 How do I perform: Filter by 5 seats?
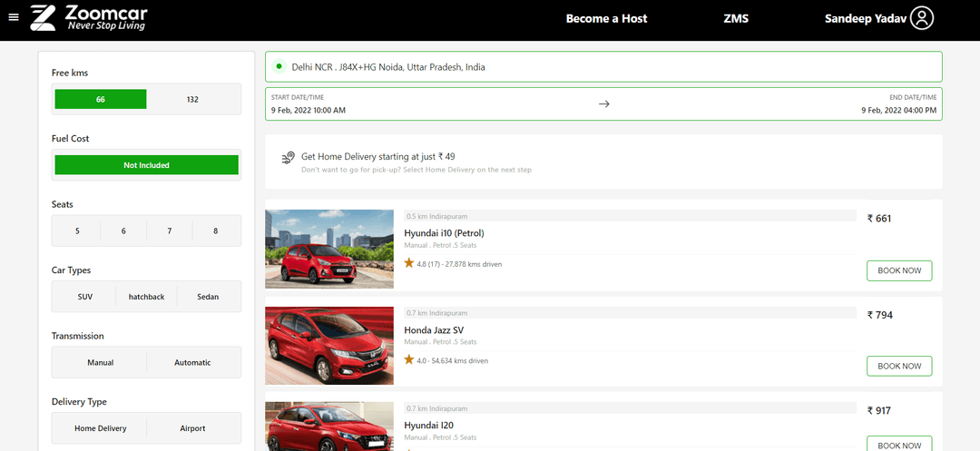coord(77,231)
